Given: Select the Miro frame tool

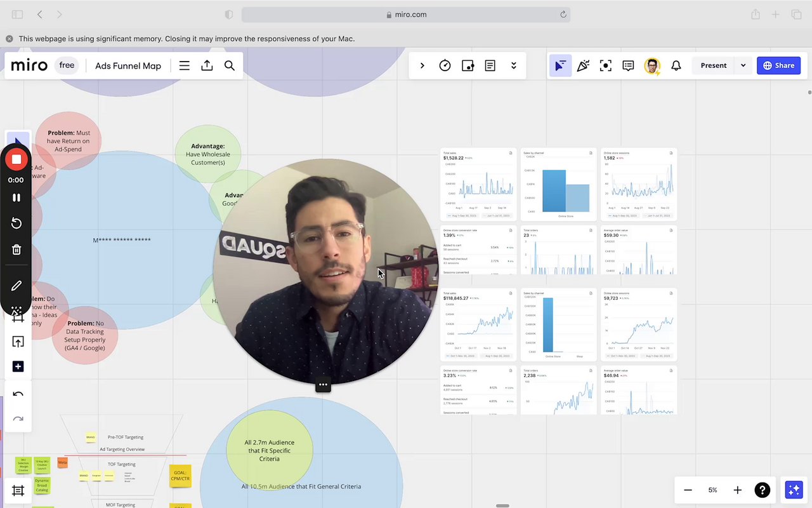Looking at the screenshot, I should click(x=18, y=317).
